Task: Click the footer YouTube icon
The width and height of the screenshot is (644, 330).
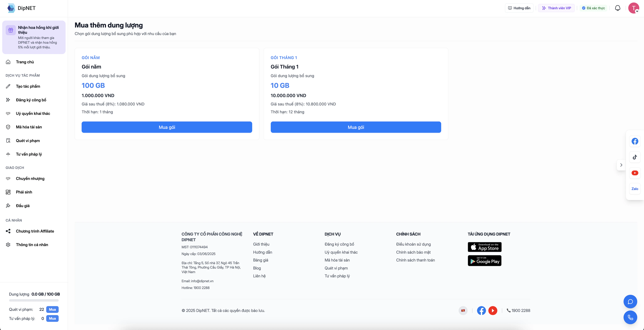Action: (x=493, y=311)
